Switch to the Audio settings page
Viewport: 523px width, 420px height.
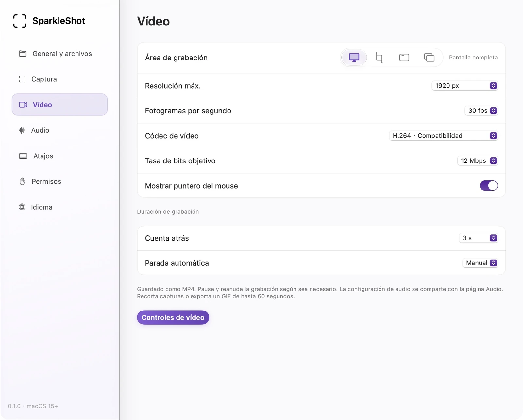[x=59, y=130]
